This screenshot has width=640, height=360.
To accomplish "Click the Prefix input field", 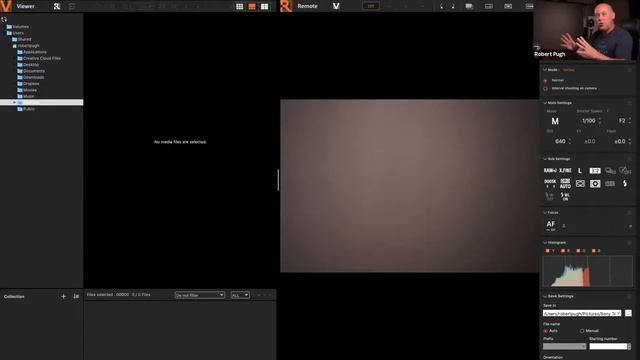I will pos(564,347).
